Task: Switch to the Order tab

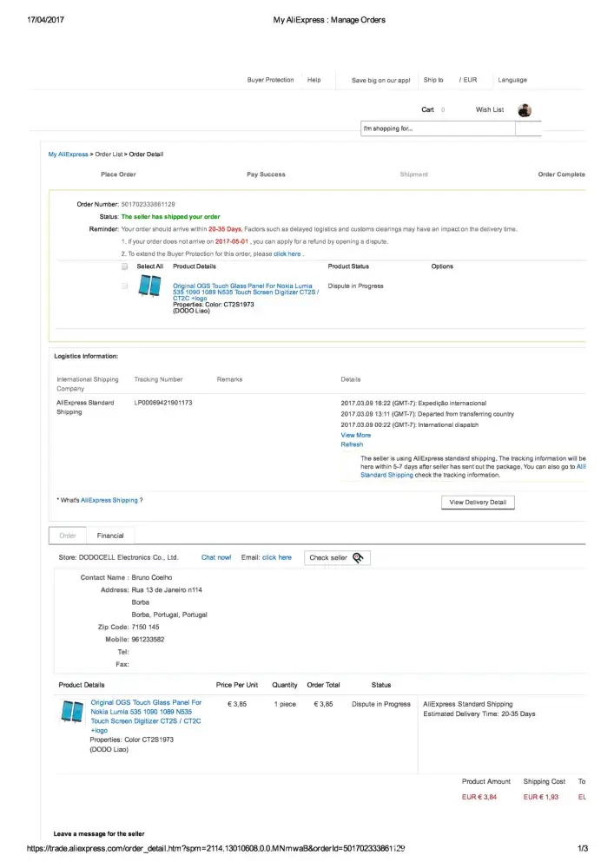Action: [68, 536]
